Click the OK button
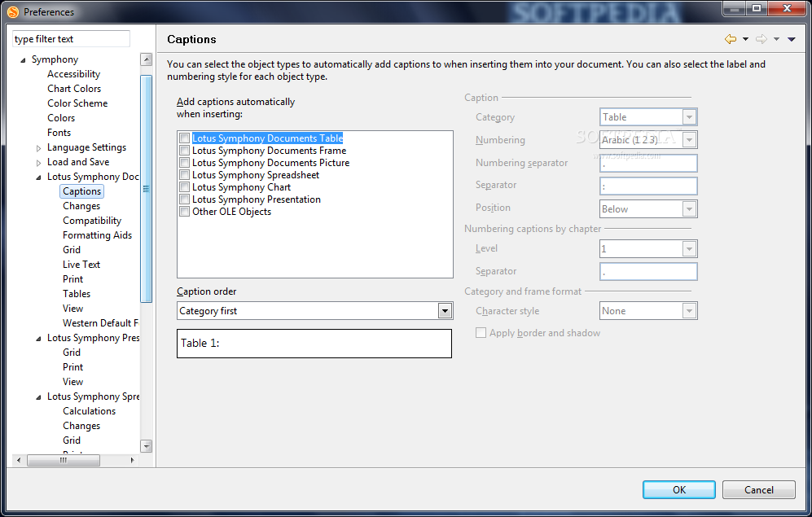This screenshot has height=517, width=812. 679,489
